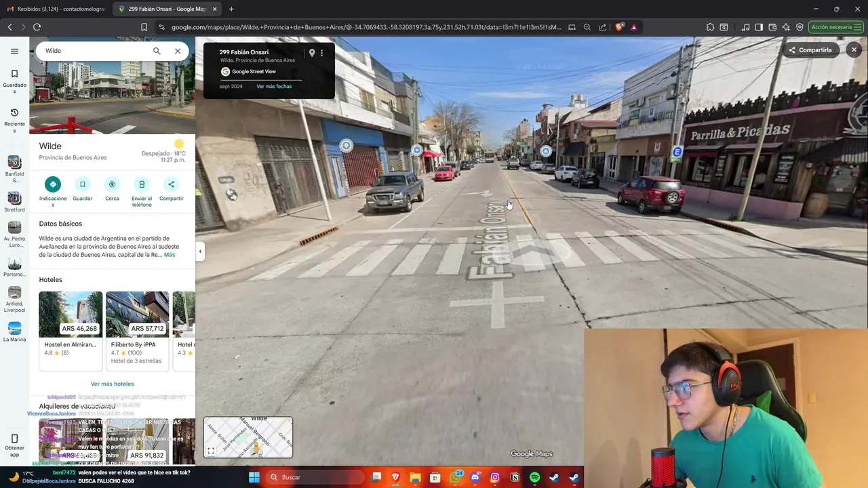
Task: Close Street View with the X button
Action: (x=854, y=49)
